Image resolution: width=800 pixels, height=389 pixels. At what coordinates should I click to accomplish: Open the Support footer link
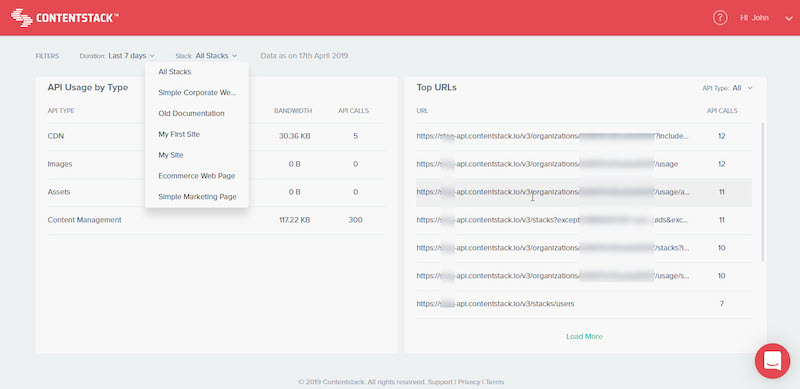point(440,382)
